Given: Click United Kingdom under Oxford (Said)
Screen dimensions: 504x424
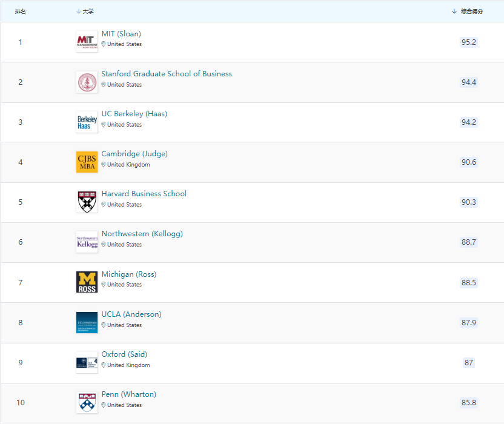Looking at the screenshot, I should (128, 365).
